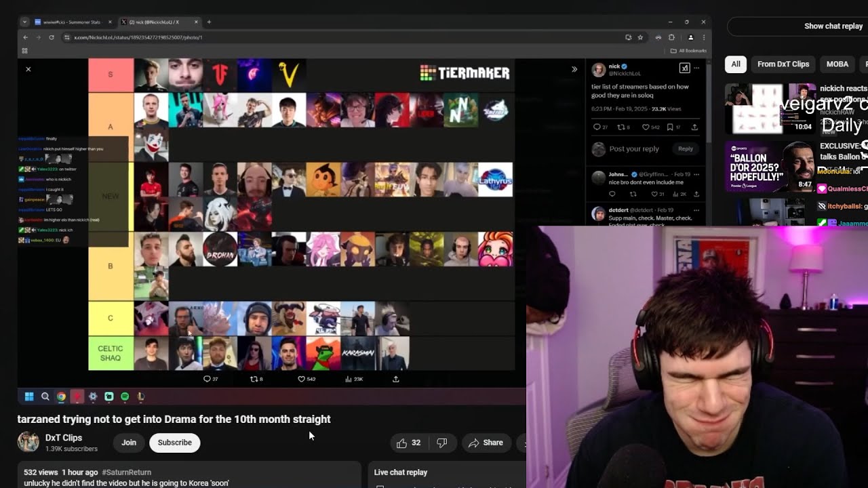Bookmark this page with star icon

[639, 37]
